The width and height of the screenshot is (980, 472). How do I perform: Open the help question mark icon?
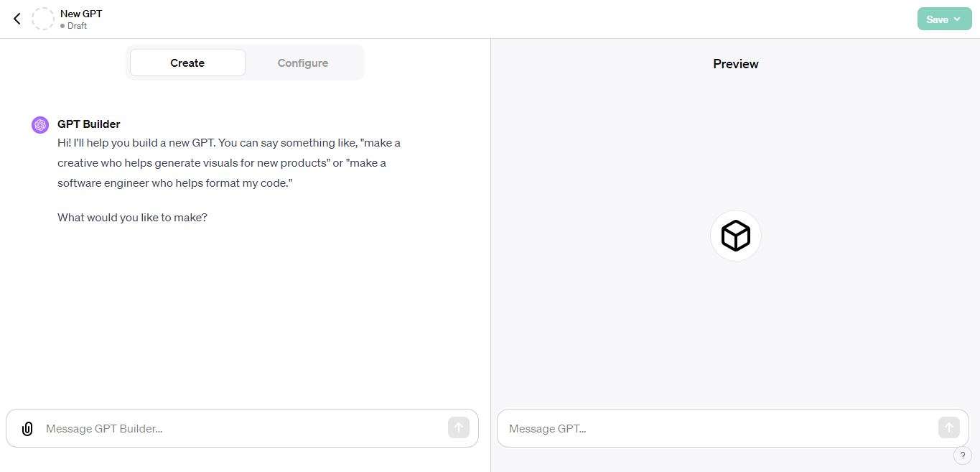(962, 455)
